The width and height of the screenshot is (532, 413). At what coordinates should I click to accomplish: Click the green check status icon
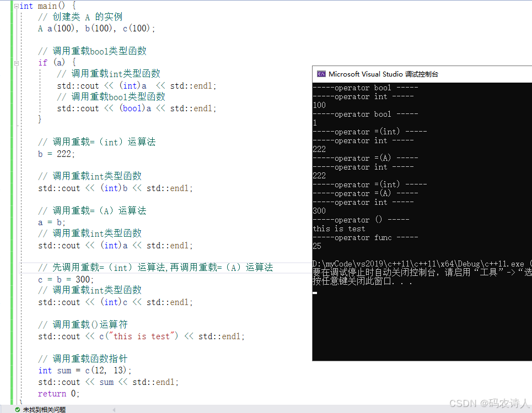[17, 409]
